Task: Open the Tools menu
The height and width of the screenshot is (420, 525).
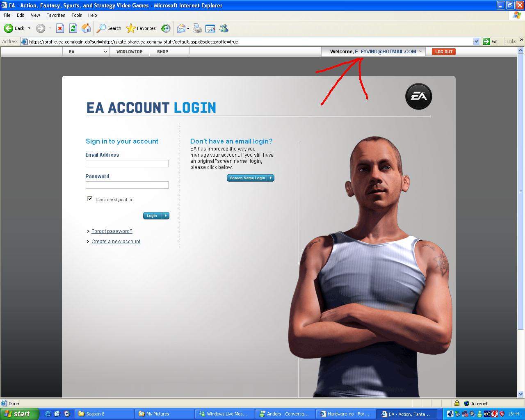Action: 76,15
